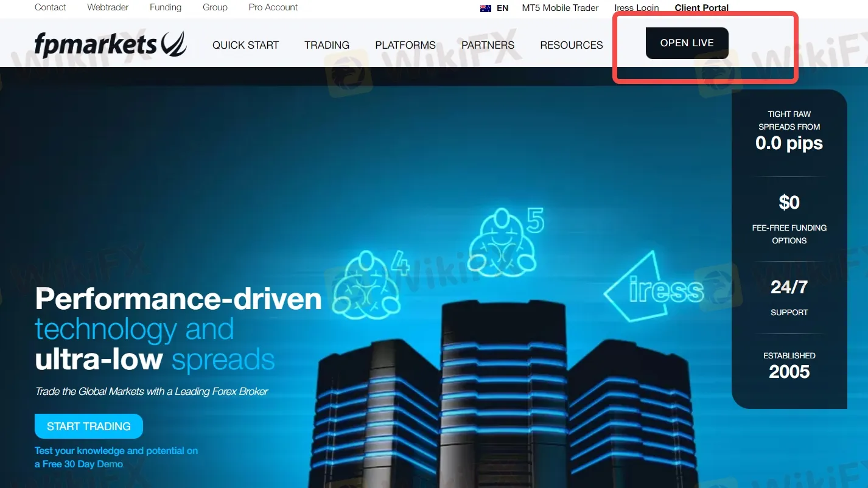The height and width of the screenshot is (488, 868).
Task: Open the Client Portal link
Action: pyautogui.click(x=701, y=8)
